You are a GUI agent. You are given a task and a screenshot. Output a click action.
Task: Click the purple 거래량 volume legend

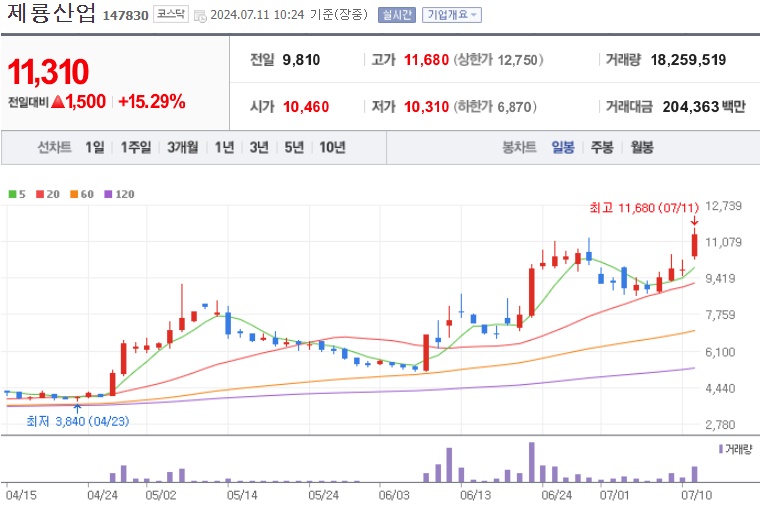point(735,449)
